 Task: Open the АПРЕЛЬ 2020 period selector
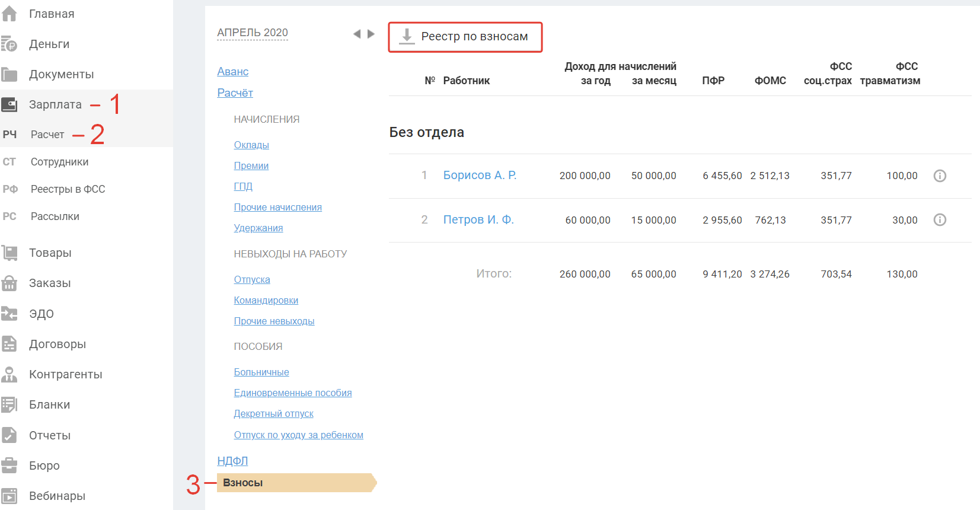coord(253,33)
